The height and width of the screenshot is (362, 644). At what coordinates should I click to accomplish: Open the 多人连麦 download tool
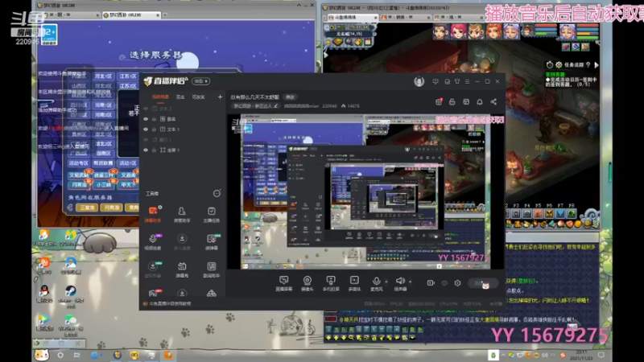(x=182, y=242)
